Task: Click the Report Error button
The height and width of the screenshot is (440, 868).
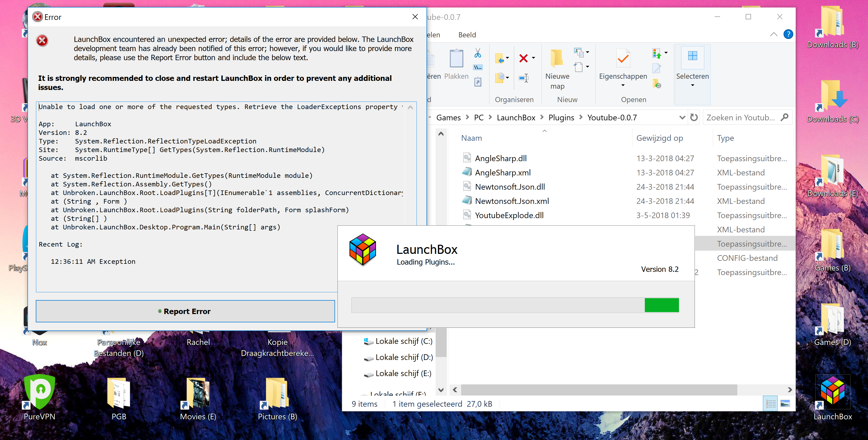Action: 185,311
